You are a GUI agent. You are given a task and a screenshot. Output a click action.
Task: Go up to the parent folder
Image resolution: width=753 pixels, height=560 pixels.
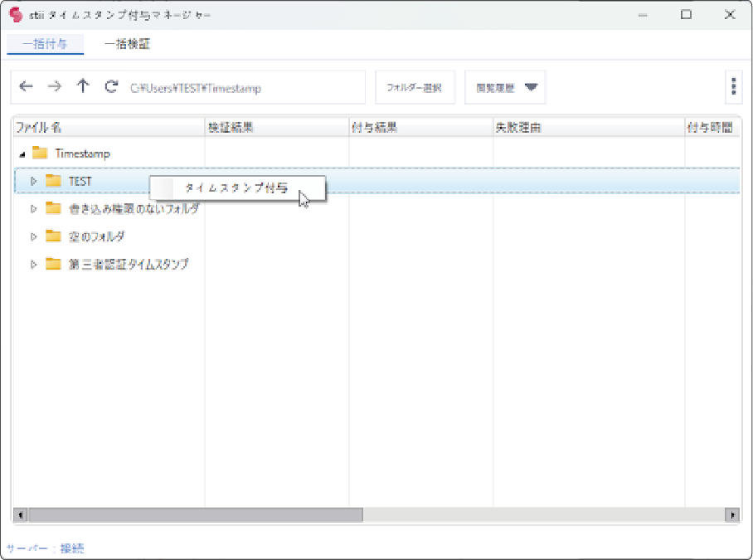(x=82, y=87)
